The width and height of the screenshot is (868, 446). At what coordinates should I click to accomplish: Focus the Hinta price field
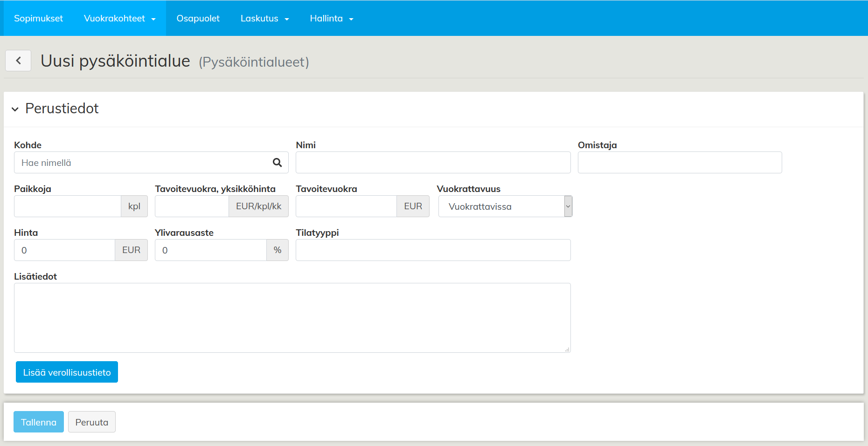pos(64,250)
